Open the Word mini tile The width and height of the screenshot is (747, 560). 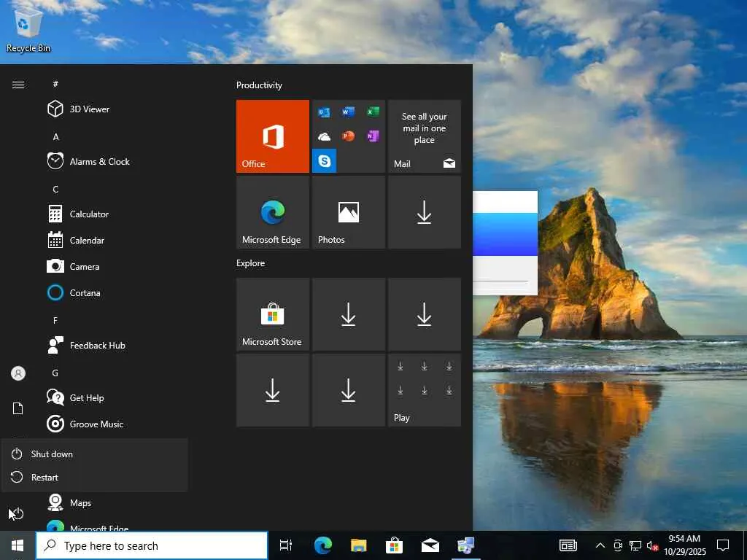click(348, 112)
